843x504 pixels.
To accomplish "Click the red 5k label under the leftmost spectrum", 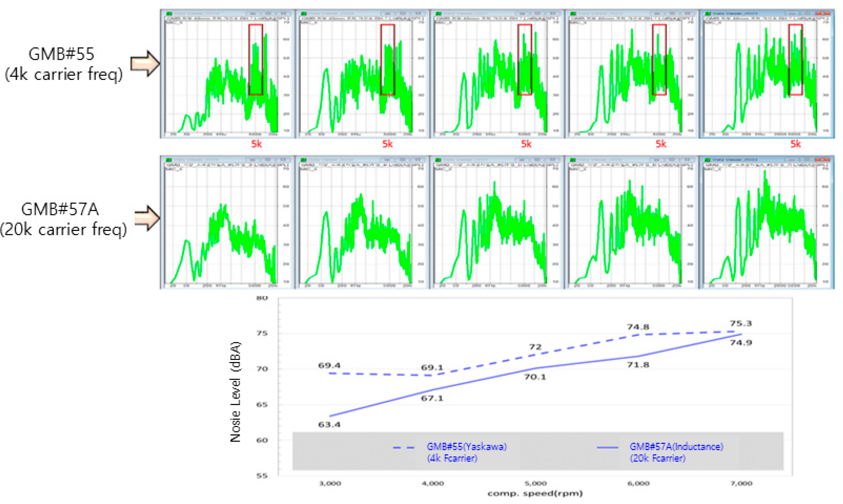I will [x=256, y=144].
